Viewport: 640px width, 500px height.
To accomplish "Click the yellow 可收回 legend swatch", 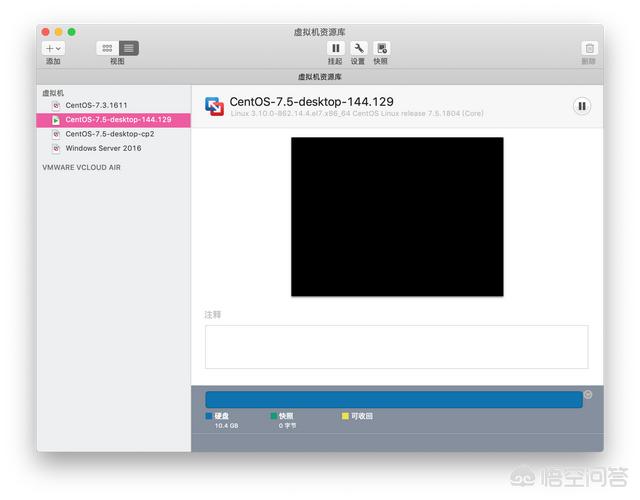I will point(345,416).
